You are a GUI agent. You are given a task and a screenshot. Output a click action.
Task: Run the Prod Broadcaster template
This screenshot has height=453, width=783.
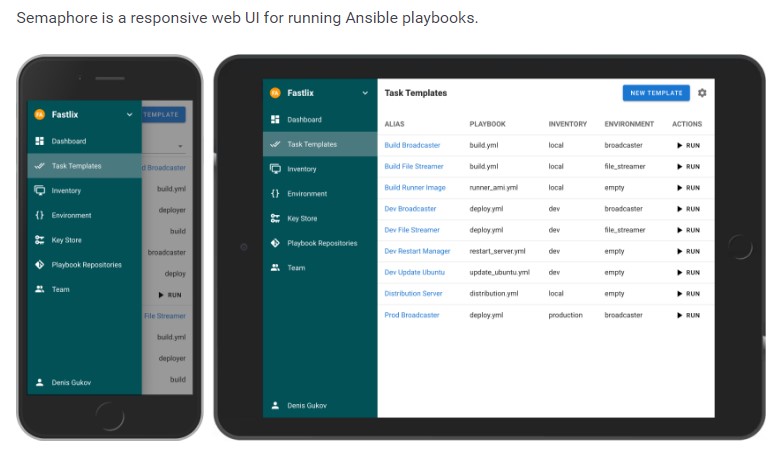[688, 315]
